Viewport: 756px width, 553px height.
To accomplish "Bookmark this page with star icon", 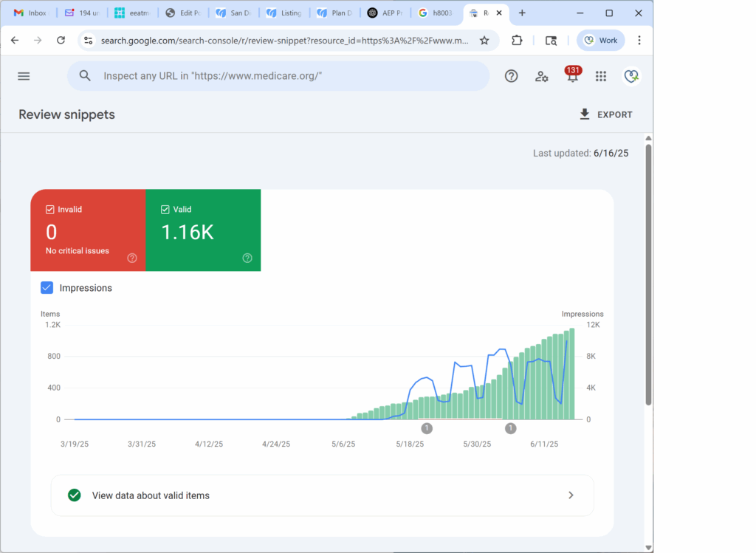I will pos(484,41).
